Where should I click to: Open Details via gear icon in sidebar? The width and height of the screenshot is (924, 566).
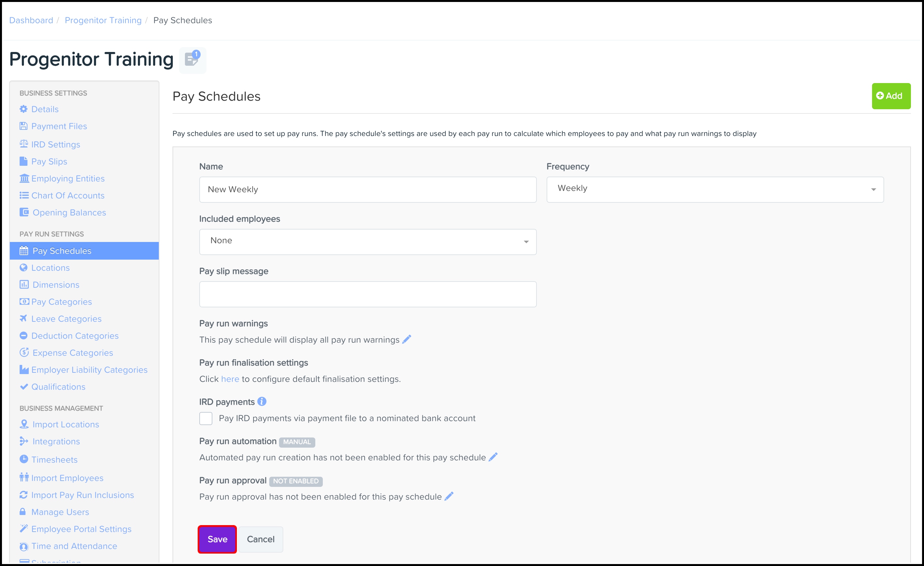point(24,109)
